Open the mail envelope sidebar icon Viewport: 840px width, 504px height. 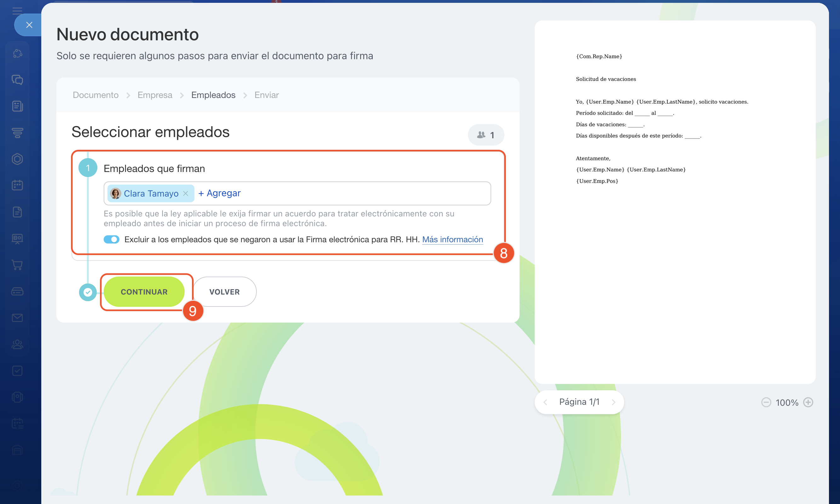tap(17, 318)
